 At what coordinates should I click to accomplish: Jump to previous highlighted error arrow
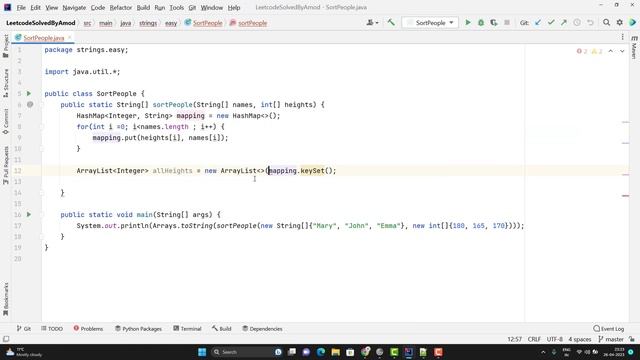(611, 51)
